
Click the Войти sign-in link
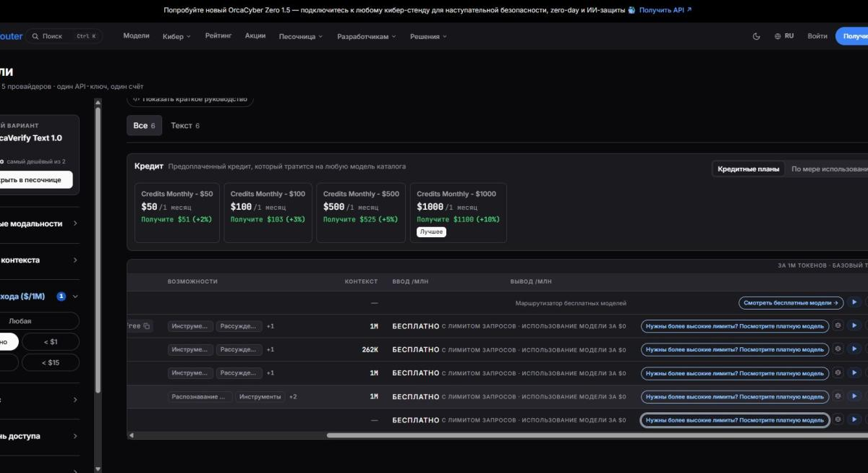coord(817,36)
